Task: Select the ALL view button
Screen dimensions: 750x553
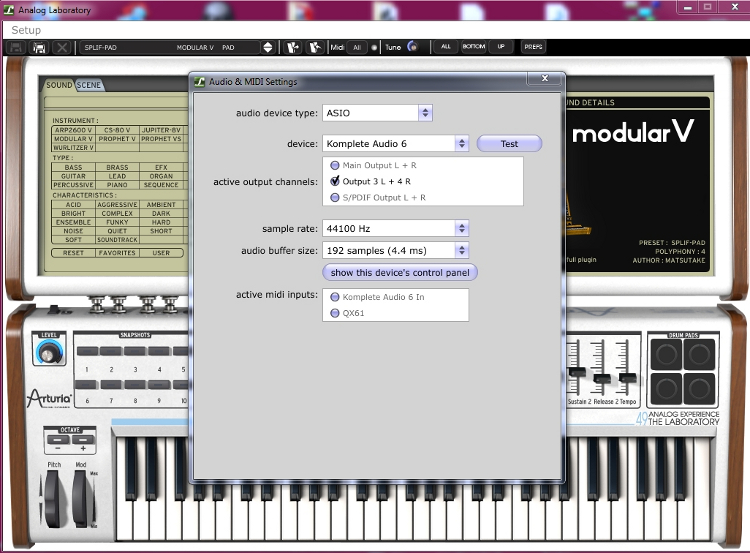Action: [x=446, y=46]
